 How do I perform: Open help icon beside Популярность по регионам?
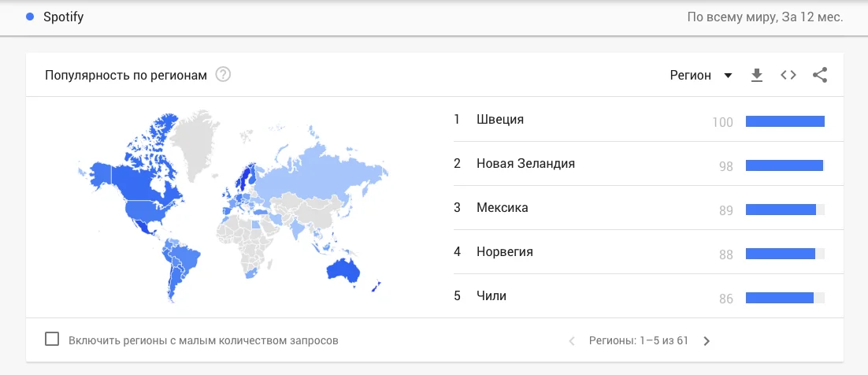coord(224,76)
